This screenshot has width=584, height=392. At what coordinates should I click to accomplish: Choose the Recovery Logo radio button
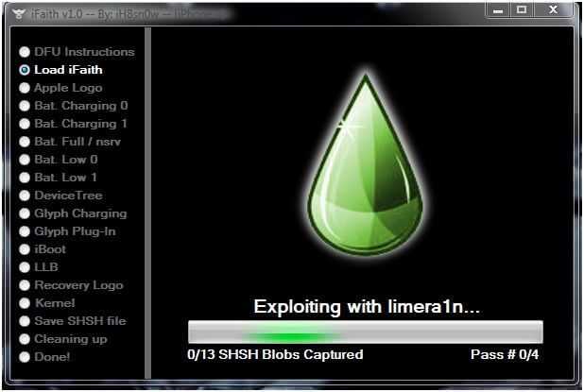[x=25, y=285]
